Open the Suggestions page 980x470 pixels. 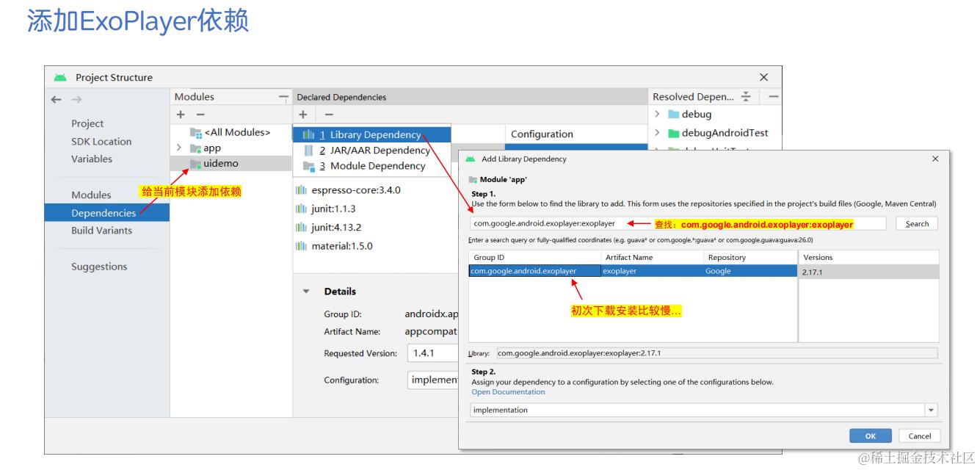[99, 267]
